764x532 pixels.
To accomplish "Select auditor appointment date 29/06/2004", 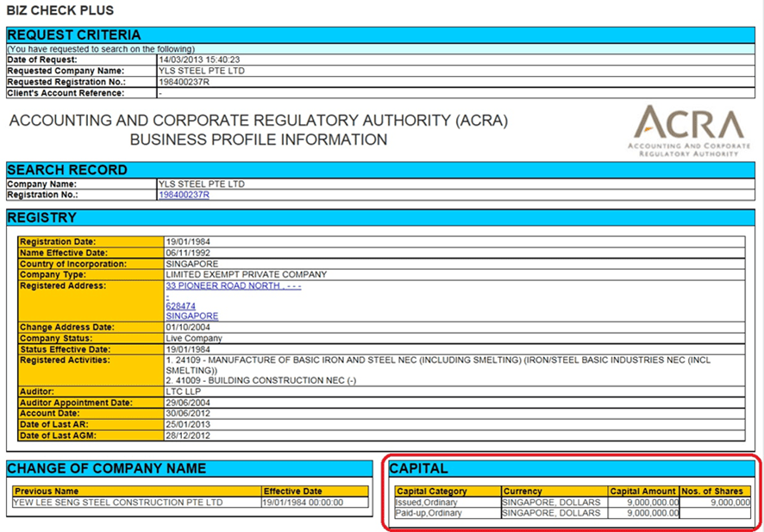I will click(189, 403).
